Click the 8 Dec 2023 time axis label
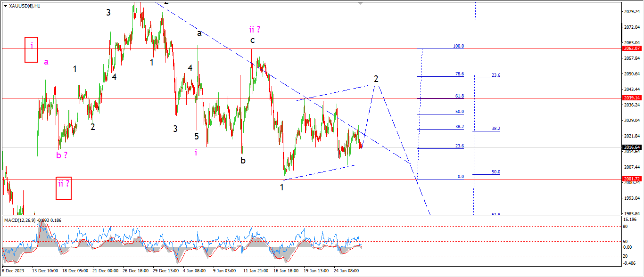 click(x=12, y=271)
